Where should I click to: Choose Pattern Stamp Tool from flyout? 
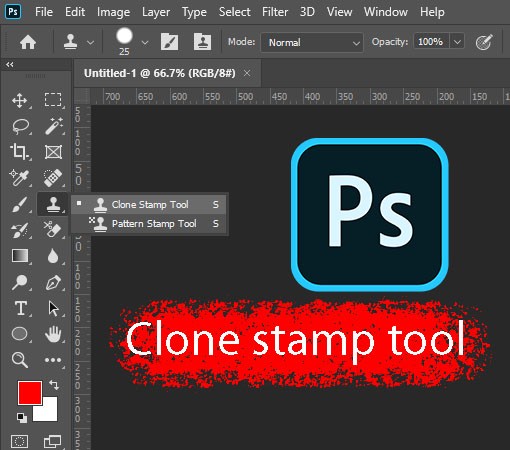pyautogui.click(x=149, y=224)
